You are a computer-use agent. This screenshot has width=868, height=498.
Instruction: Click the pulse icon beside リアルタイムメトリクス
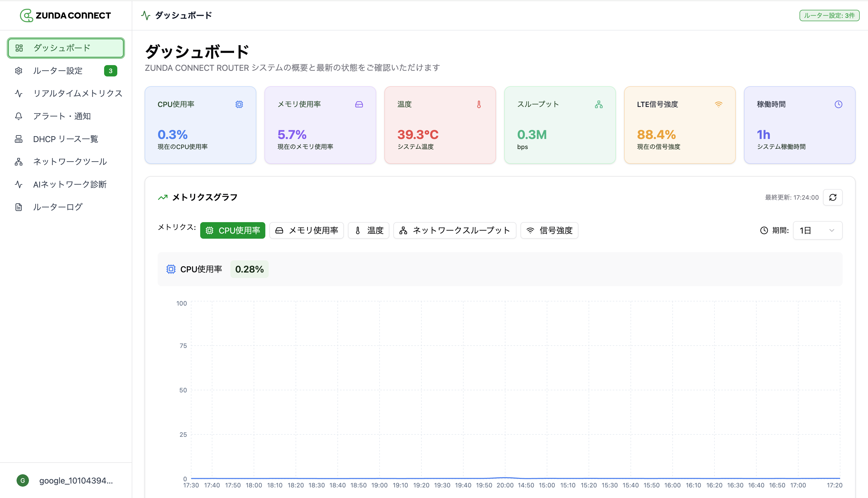(x=19, y=94)
